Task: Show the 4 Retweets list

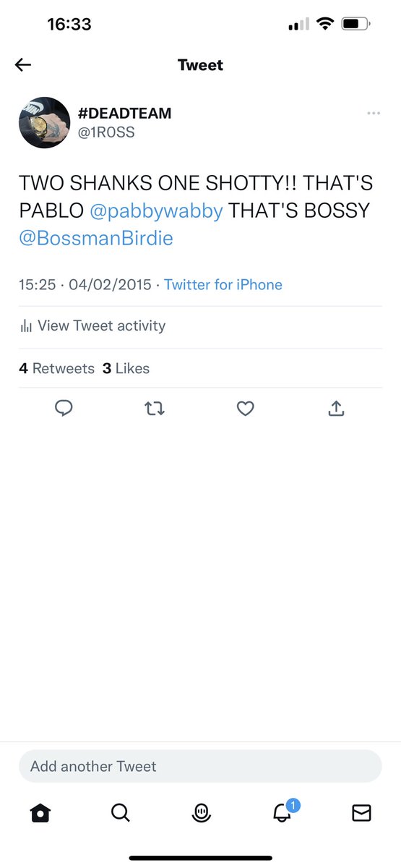Action: [x=57, y=368]
